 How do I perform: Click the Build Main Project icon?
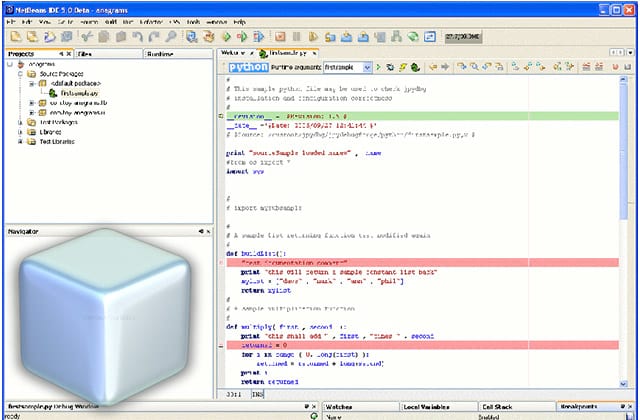pos(191,37)
